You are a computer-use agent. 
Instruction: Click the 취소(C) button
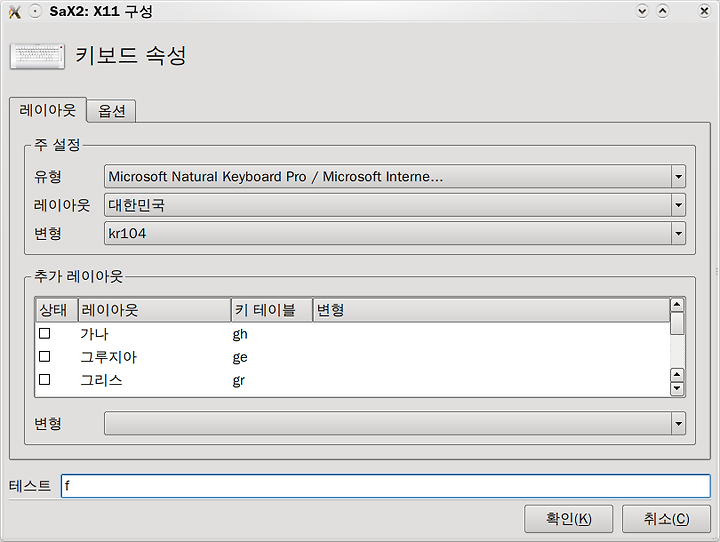pos(666,519)
